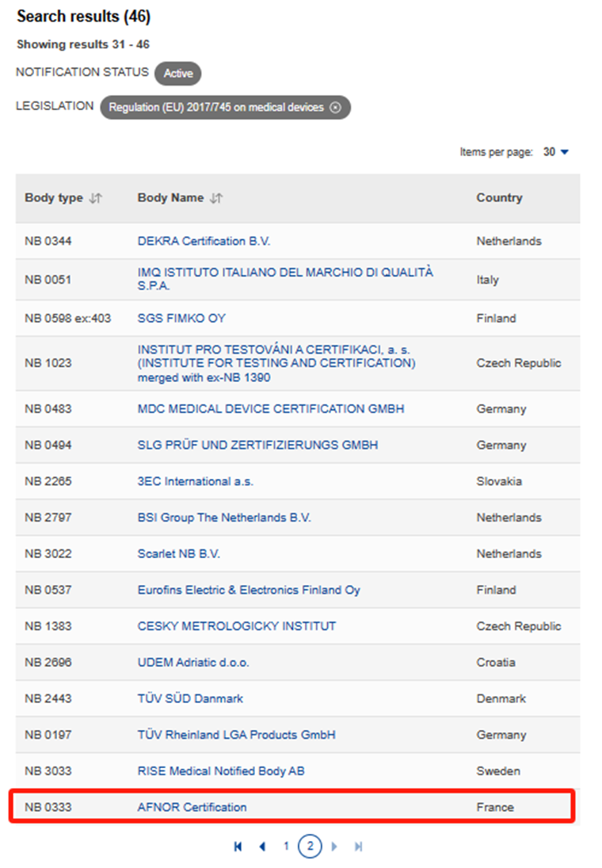Click the Showing results 31 - 46 text
This screenshot has width=602, height=868.
click(83, 44)
